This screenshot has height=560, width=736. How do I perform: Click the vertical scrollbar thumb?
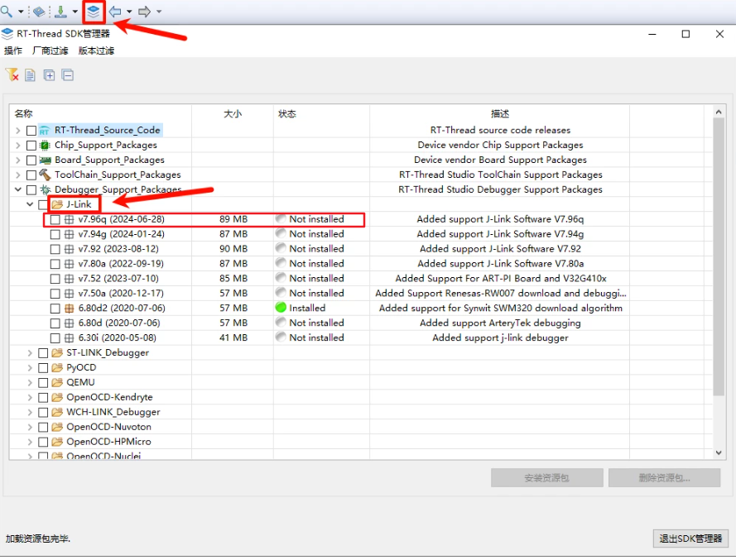(719, 257)
